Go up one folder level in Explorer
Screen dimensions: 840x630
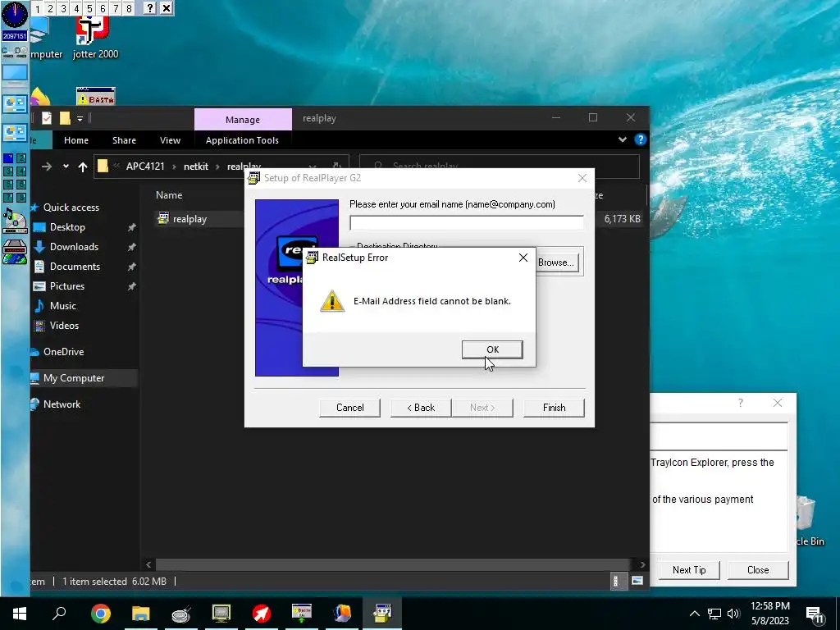pyautogui.click(x=83, y=167)
